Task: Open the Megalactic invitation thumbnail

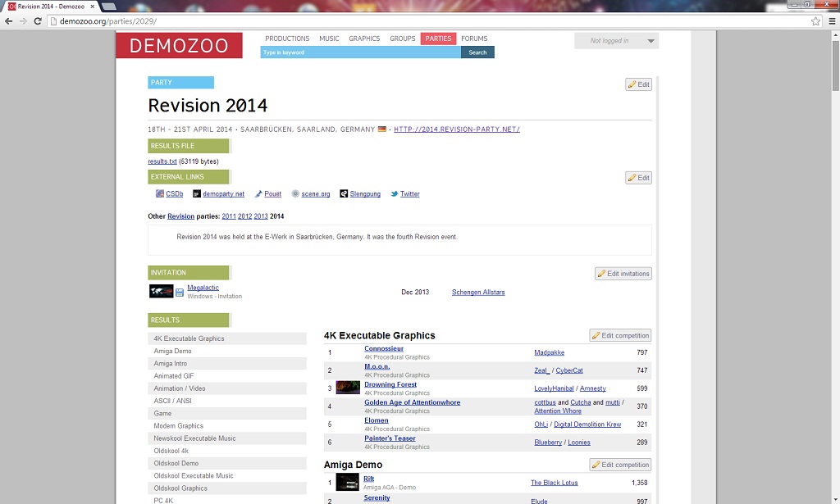Action: (x=162, y=292)
